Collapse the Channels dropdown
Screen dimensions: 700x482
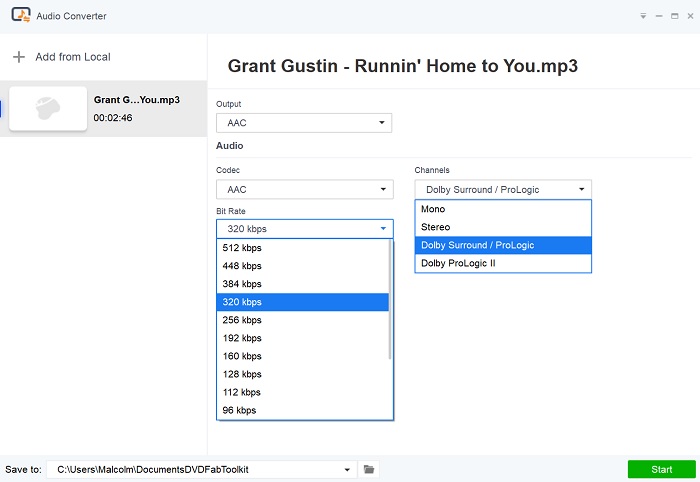503,189
